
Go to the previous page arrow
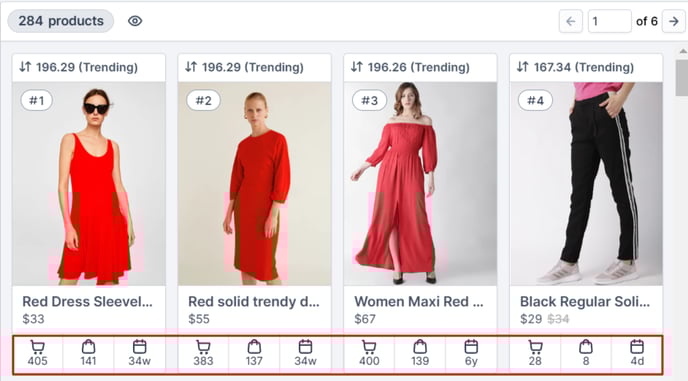click(570, 21)
